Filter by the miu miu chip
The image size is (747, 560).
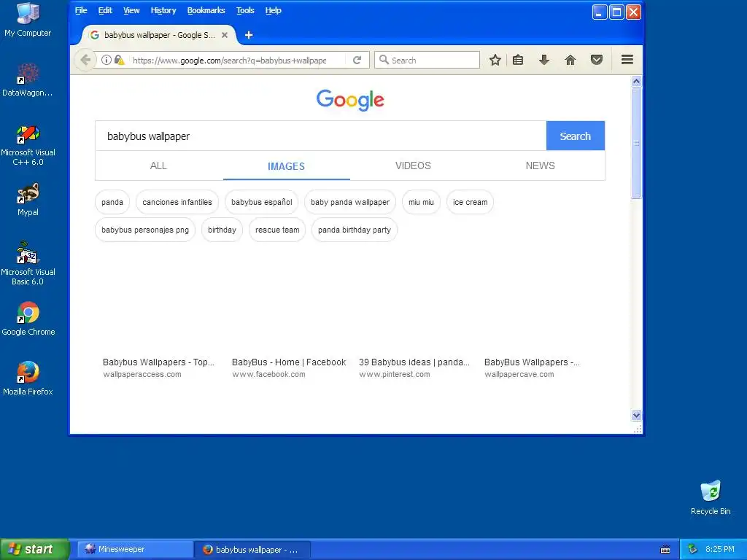pos(421,203)
